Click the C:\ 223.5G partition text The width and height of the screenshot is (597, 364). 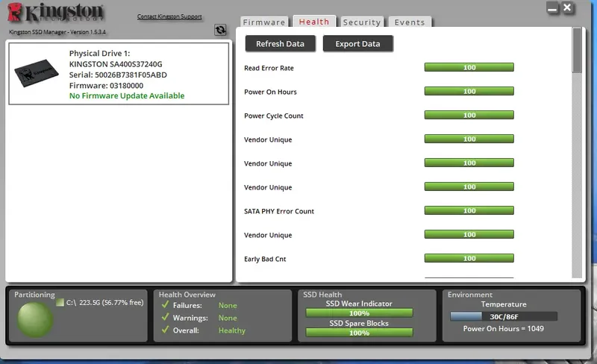pos(104,303)
